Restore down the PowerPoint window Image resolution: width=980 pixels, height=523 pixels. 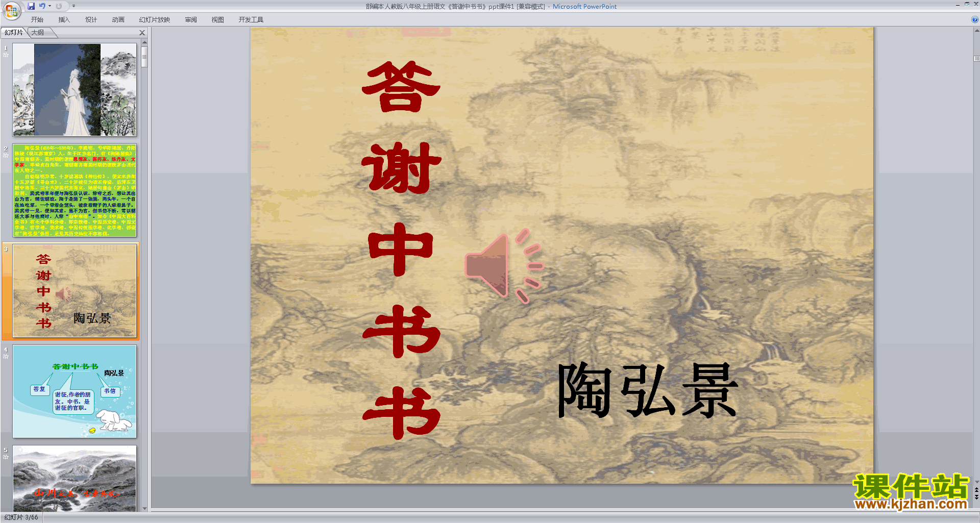tap(967, 4)
